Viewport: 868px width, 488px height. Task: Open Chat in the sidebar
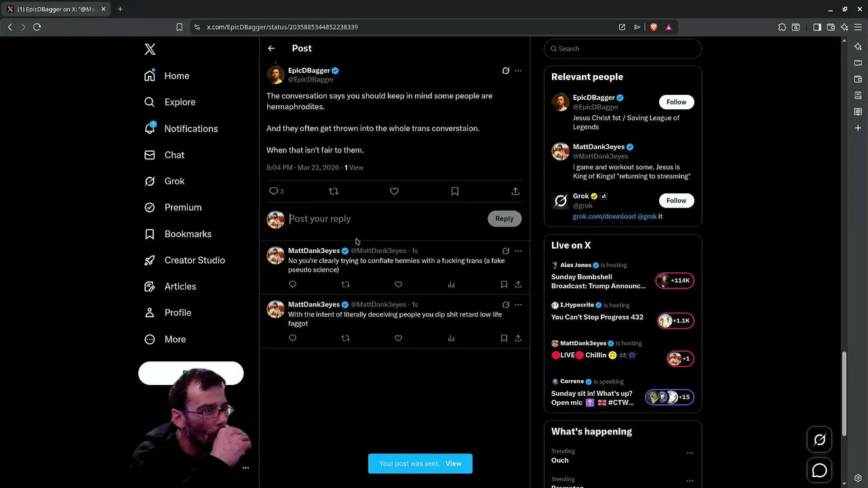[x=164, y=155]
